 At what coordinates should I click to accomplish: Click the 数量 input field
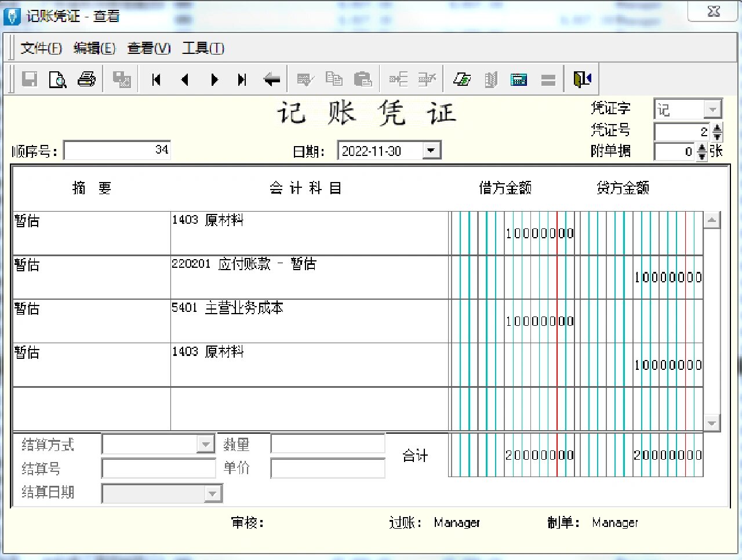point(328,444)
